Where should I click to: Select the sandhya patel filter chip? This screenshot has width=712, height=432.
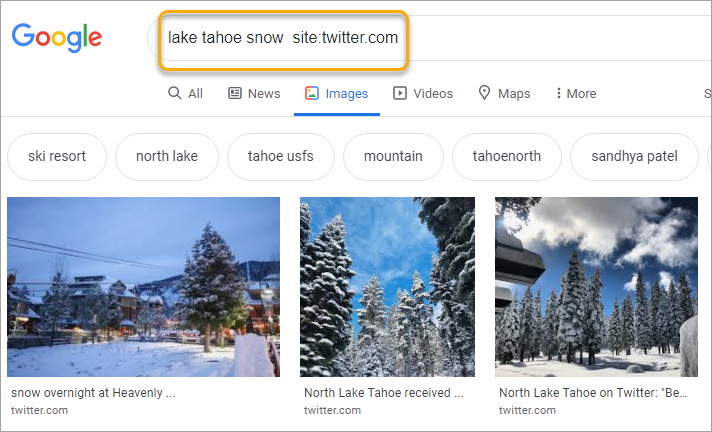[x=634, y=157]
